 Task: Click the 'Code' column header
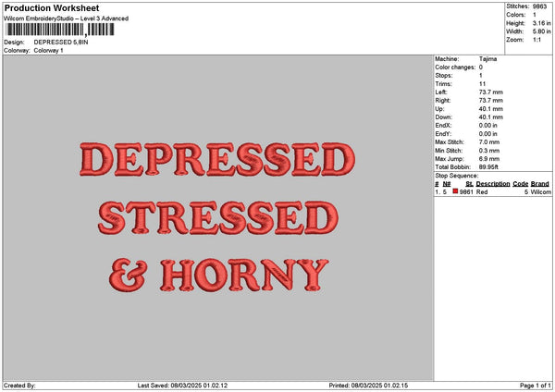point(520,184)
